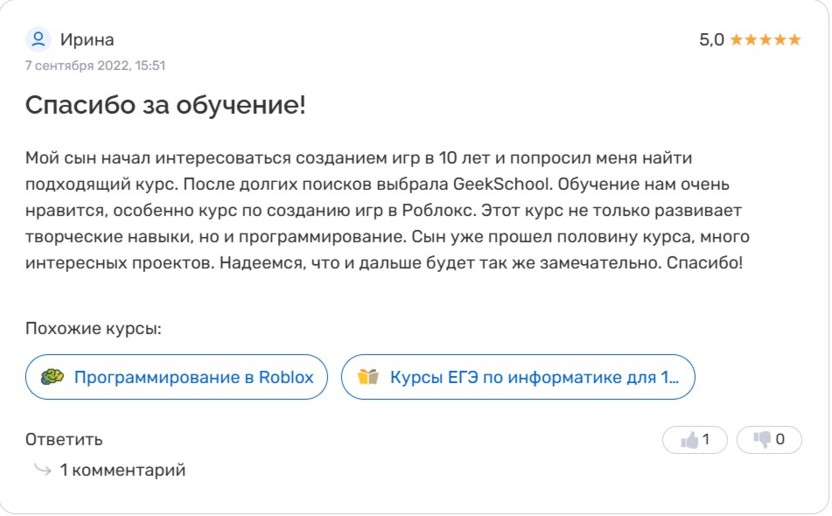Open the Программирование в Roblox course
832x516 pixels.
tap(193, 378)
